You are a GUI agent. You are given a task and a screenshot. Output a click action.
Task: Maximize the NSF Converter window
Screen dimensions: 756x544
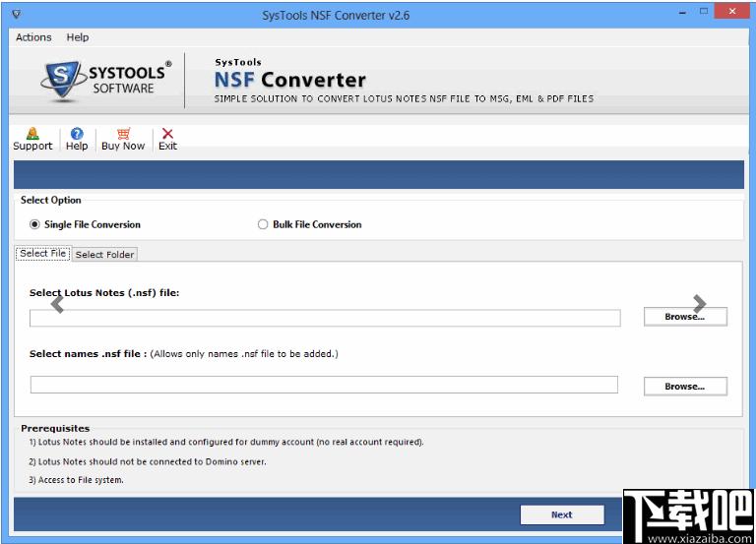[704, 12]
